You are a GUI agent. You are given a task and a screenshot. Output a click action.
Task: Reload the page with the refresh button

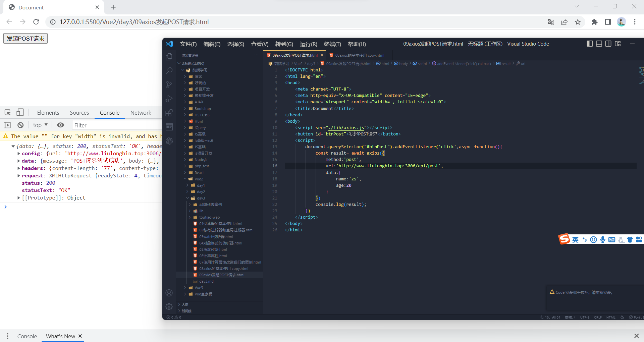point(36,22)
